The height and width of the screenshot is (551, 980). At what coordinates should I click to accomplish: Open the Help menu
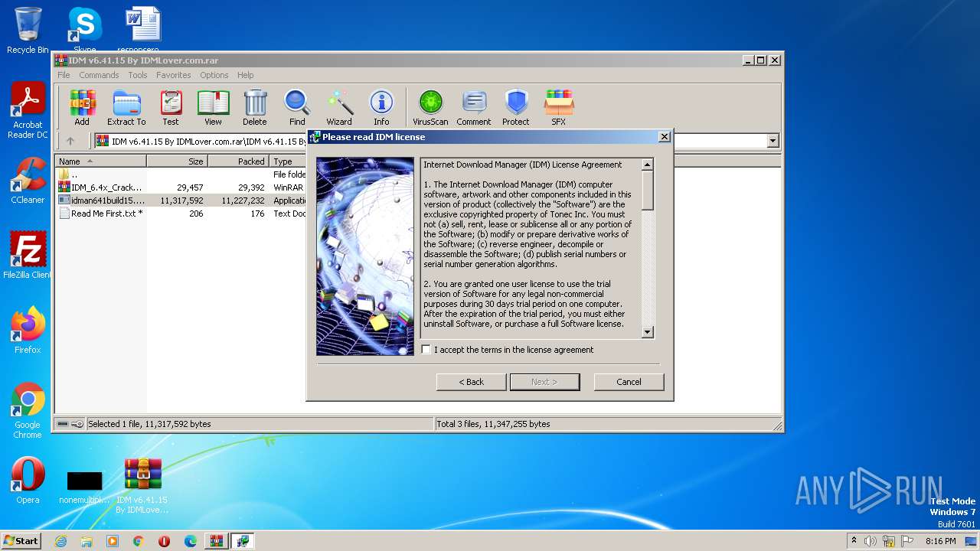(x=245, y=75)
